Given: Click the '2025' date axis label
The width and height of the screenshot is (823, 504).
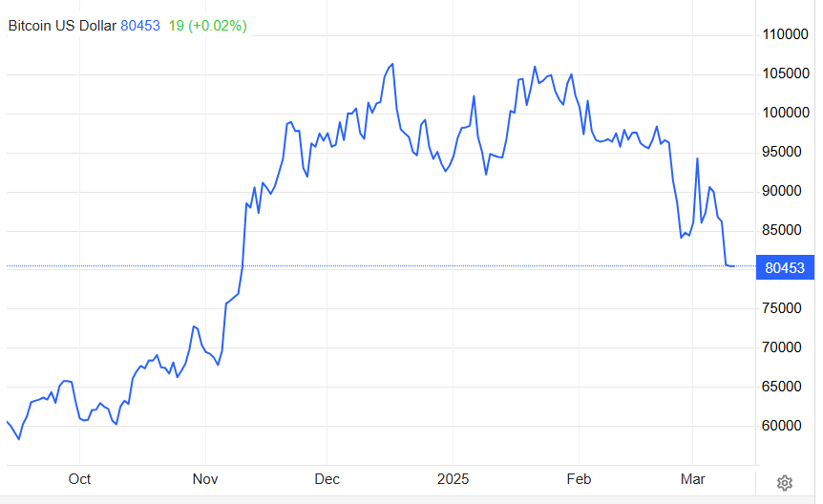Looking at the screenshot, I should click(453, 479).
